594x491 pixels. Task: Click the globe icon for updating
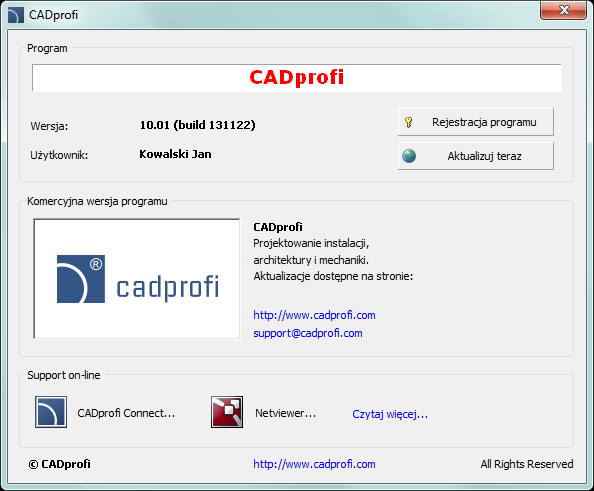(409, 156)
